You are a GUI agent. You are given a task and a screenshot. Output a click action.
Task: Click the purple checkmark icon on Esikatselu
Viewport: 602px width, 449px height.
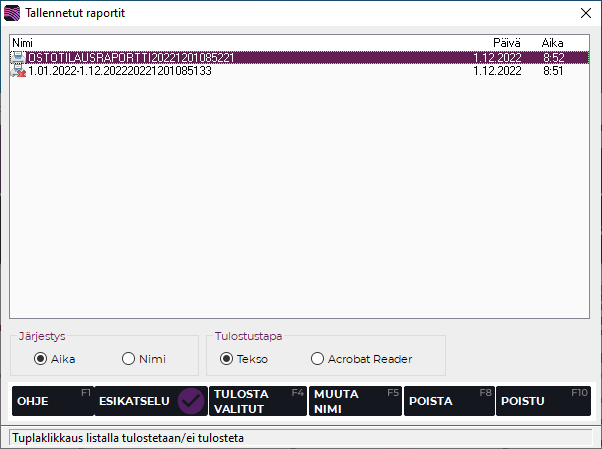coord(190,401)
